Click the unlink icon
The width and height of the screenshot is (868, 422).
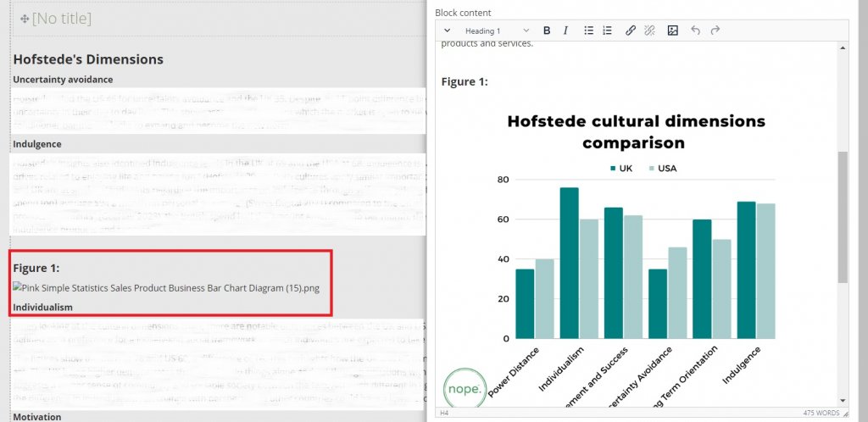[649, 31]
